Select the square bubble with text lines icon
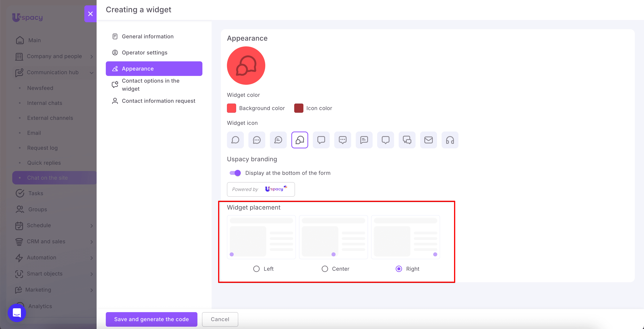Image resolution: width=644 pixels, height=329 pixels. pos(364,140)
